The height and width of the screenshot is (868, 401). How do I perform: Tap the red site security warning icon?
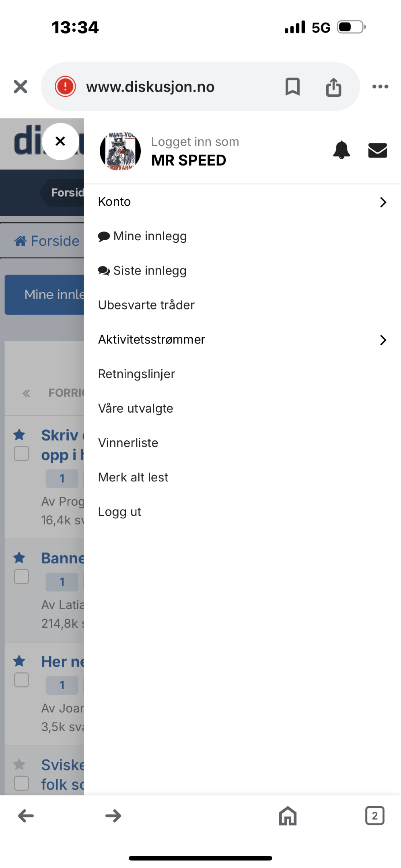(x=65, y=86)
